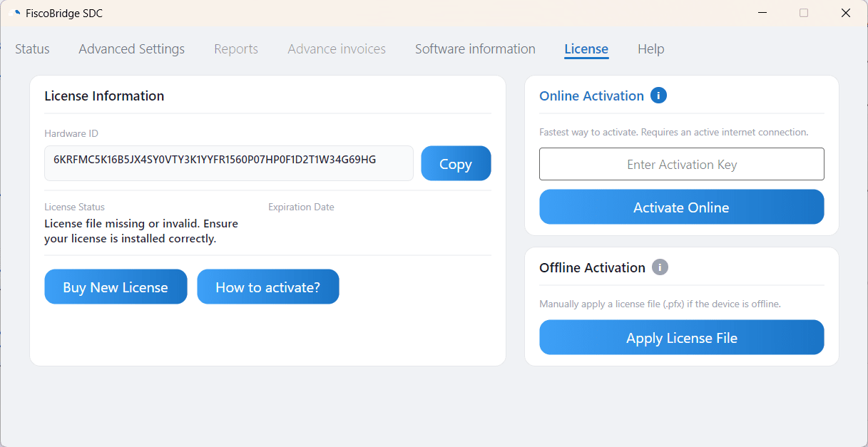Open the How to activate? guide
The height and width of the screenshot is (447, 868).
point(268,287)
